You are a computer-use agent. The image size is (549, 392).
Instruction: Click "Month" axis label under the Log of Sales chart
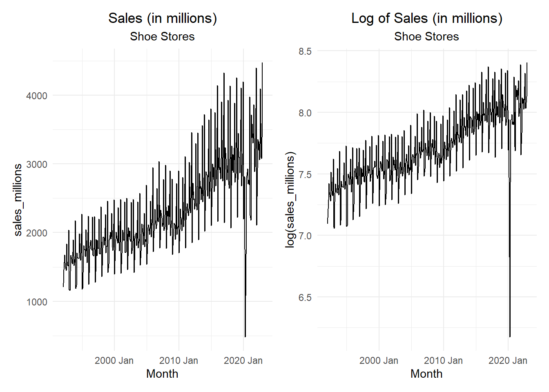(x=426, y=374)
